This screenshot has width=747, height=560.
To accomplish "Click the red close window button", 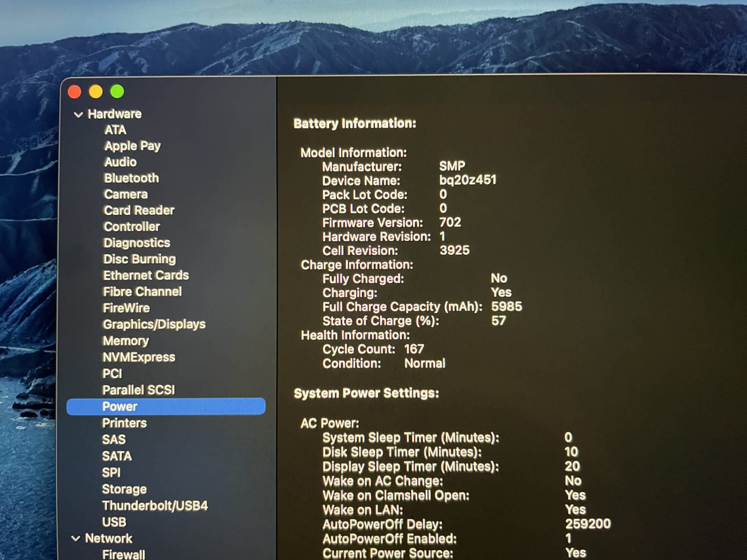I will pyautogui.click(x=75, y=92).
